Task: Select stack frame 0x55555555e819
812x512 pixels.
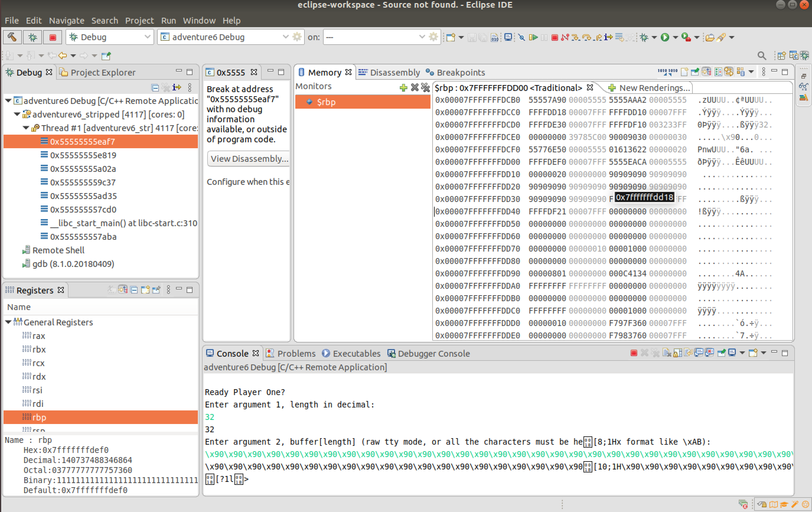Action: pos(83,156)
